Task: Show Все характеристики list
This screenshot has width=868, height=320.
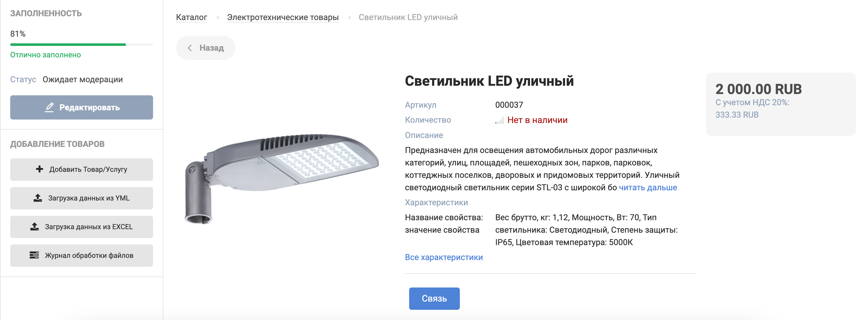Action: coord(444,257)
